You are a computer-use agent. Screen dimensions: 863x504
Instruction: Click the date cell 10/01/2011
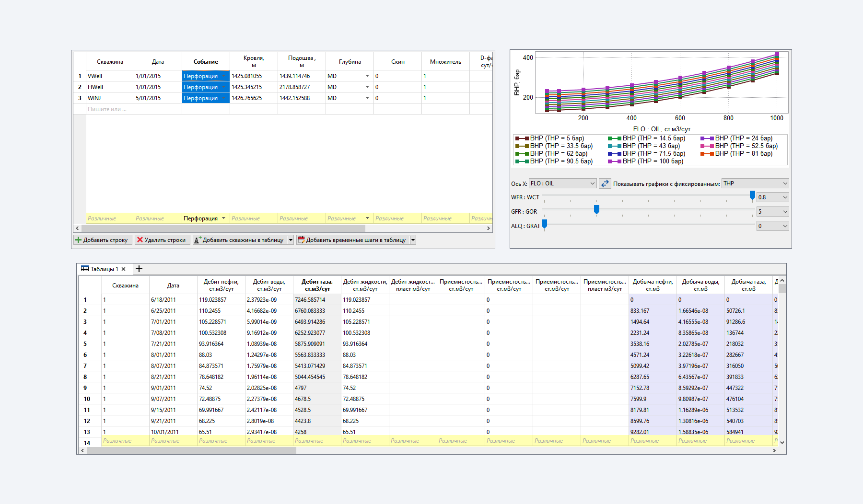tap(173, 432)
